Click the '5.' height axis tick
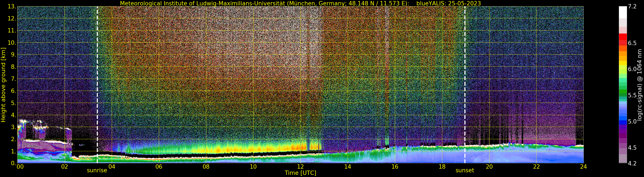Image resolution: width=644 pixels, height=177 pixels. (14, 103)
